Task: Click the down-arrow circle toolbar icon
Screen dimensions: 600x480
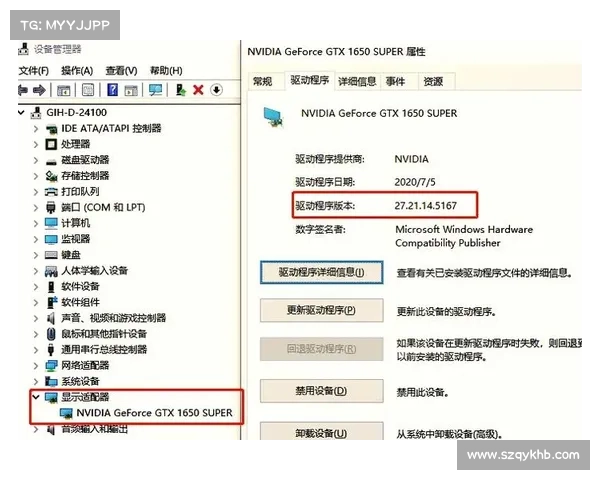Action: (216, 90)
